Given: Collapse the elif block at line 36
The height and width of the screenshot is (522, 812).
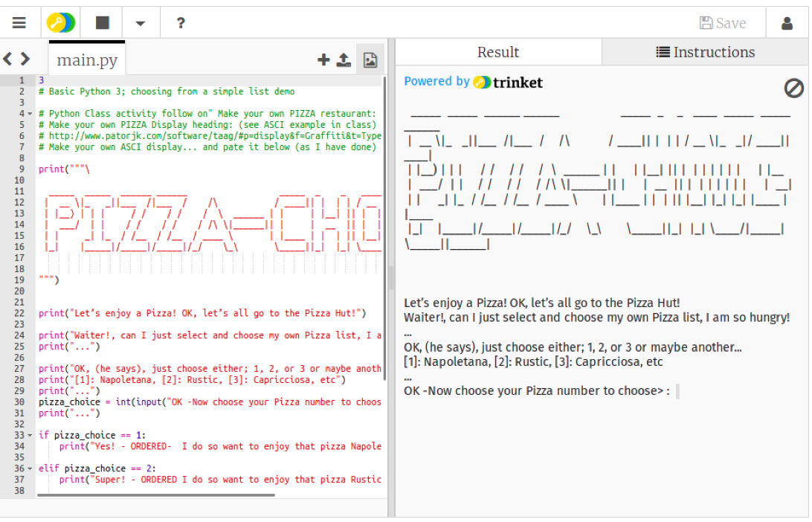Looking at the screenshot, I should tap(30, 468).
